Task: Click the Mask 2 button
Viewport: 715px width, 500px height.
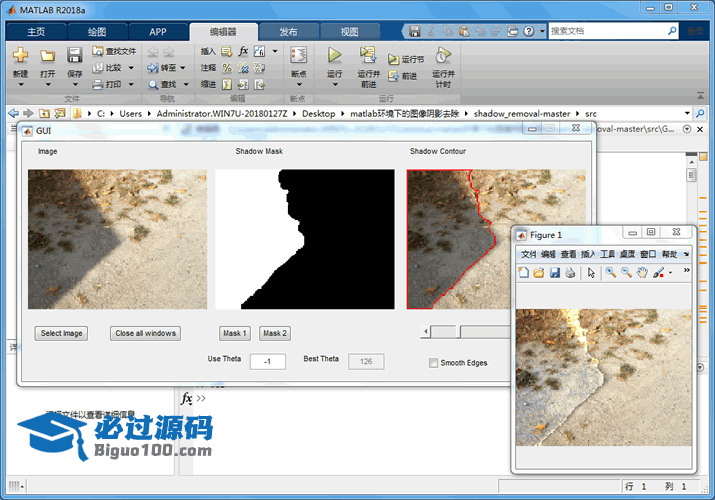Action: 275,333
